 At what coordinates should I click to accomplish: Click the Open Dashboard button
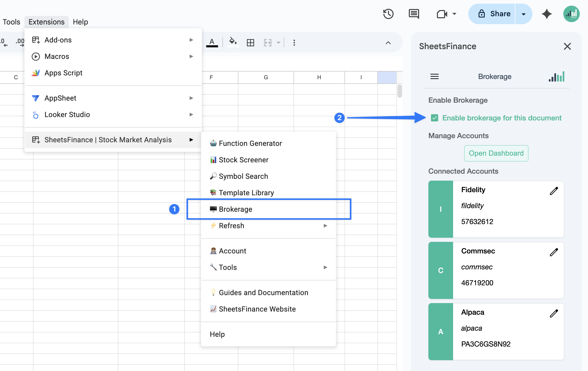click(496, 153)
